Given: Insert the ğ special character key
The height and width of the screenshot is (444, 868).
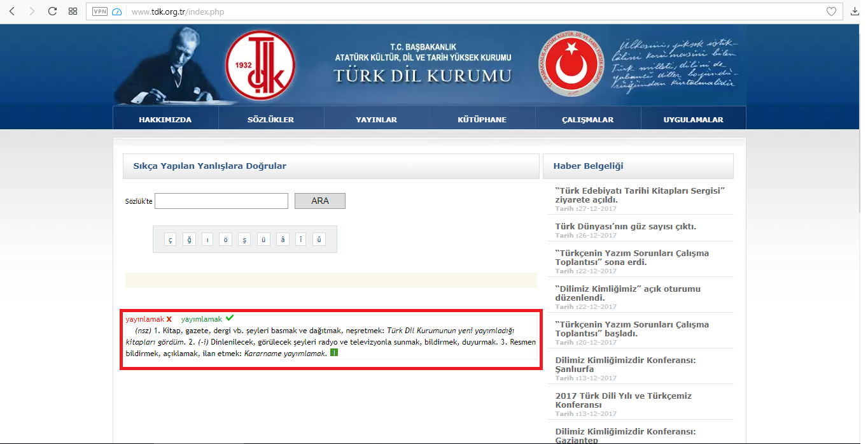Looking at the screenshot, I should pos(189,240).
